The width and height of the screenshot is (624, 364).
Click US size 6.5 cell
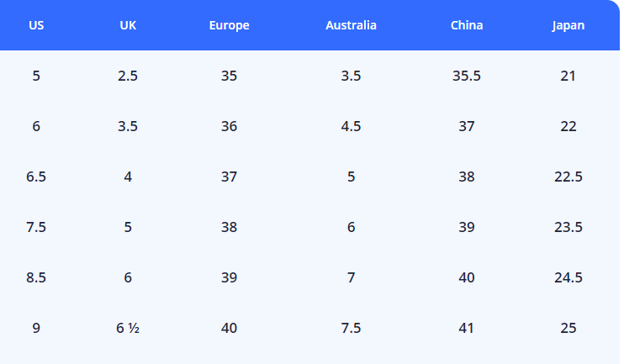(36, 177)
